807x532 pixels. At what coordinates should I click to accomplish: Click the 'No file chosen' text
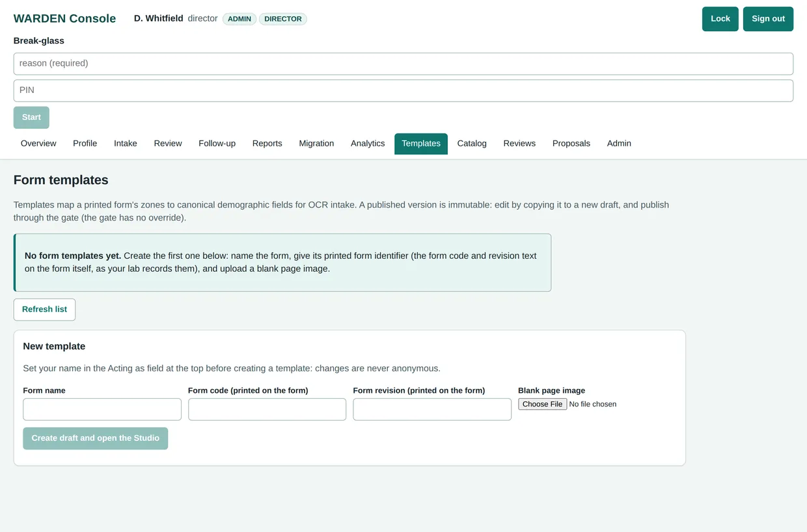[593, 405]
